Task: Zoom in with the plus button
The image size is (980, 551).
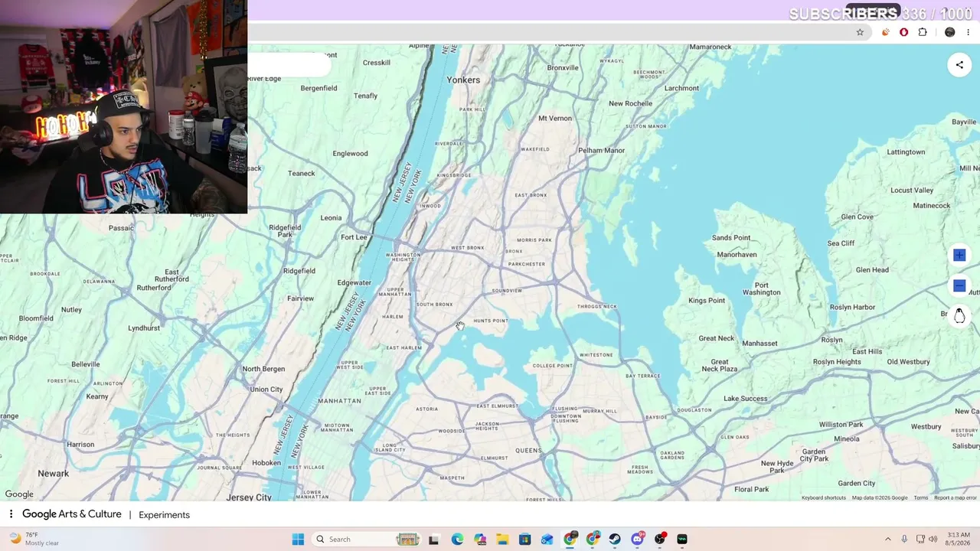Action: click(959, 256)
